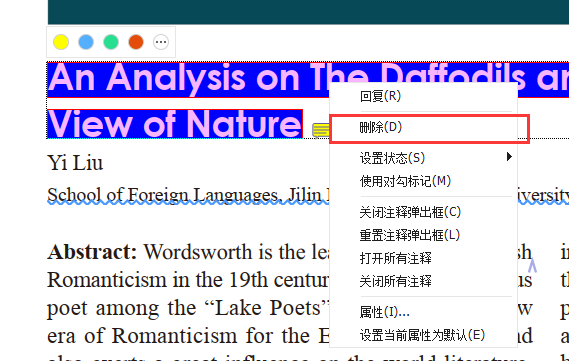Image resolution: width=569 pixels, height=361 pixels.
Task: Pick the yellow highlight color
Action: tap(61, 42)
